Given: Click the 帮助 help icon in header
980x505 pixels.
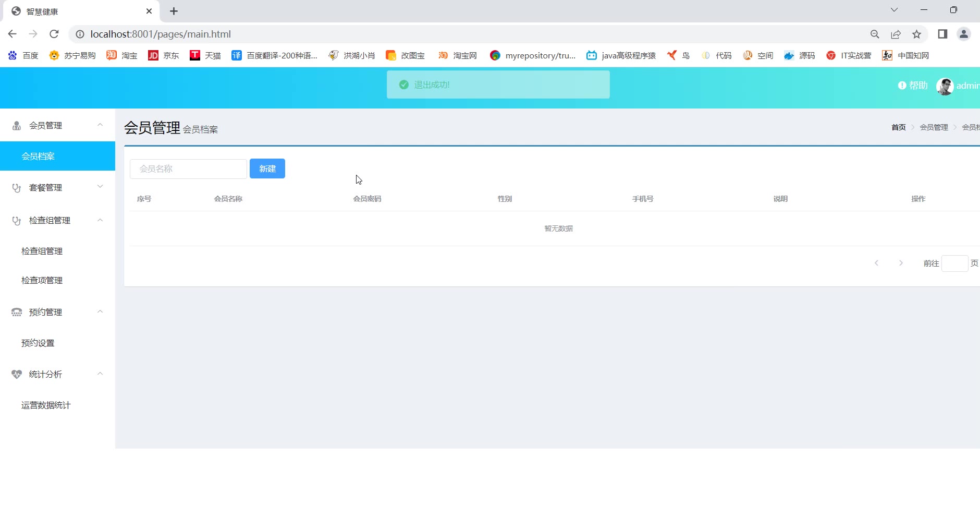Looking at the screenshot, I should [902, 86].
